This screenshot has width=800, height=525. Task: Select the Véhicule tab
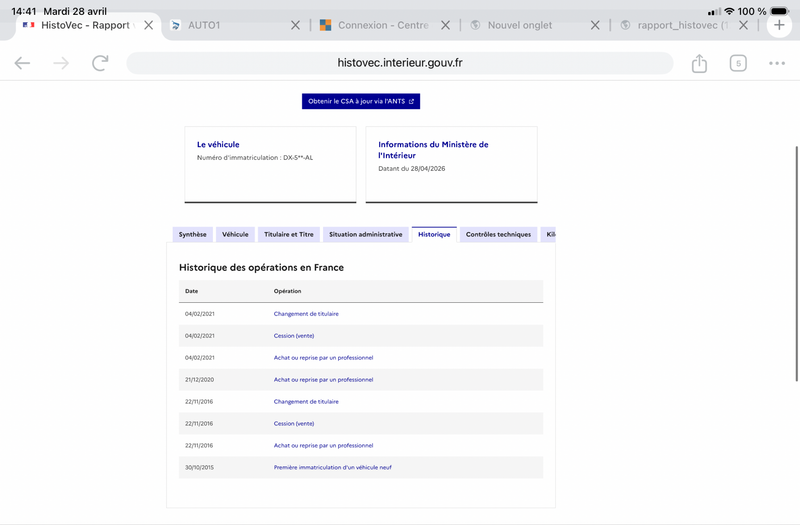(x=235, y=234)
